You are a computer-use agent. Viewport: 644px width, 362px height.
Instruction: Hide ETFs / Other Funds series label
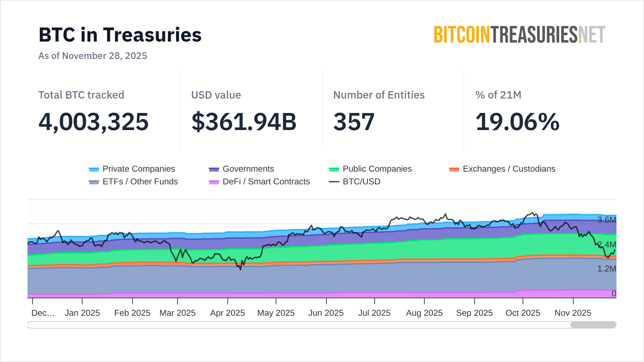[x=140, y=182]
